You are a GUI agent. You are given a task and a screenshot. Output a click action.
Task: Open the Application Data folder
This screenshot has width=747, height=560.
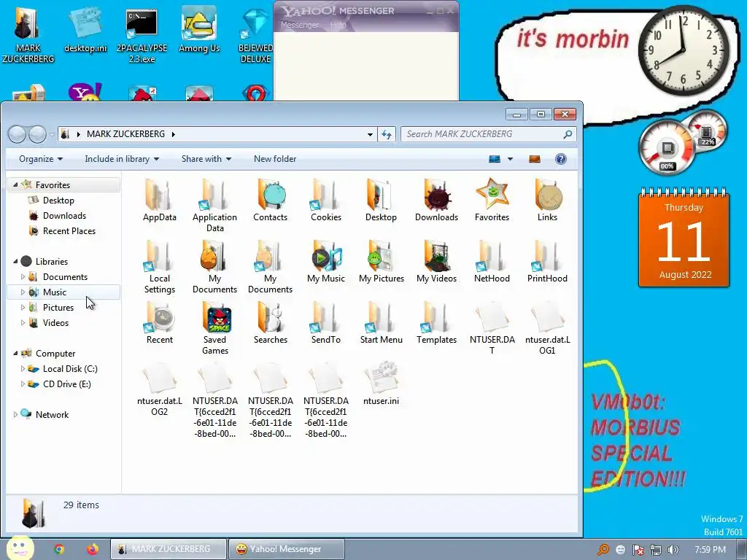pos(214,205)
